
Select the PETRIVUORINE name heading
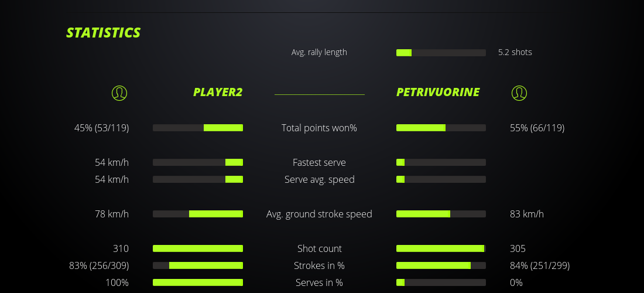click(x=438, y=92)
